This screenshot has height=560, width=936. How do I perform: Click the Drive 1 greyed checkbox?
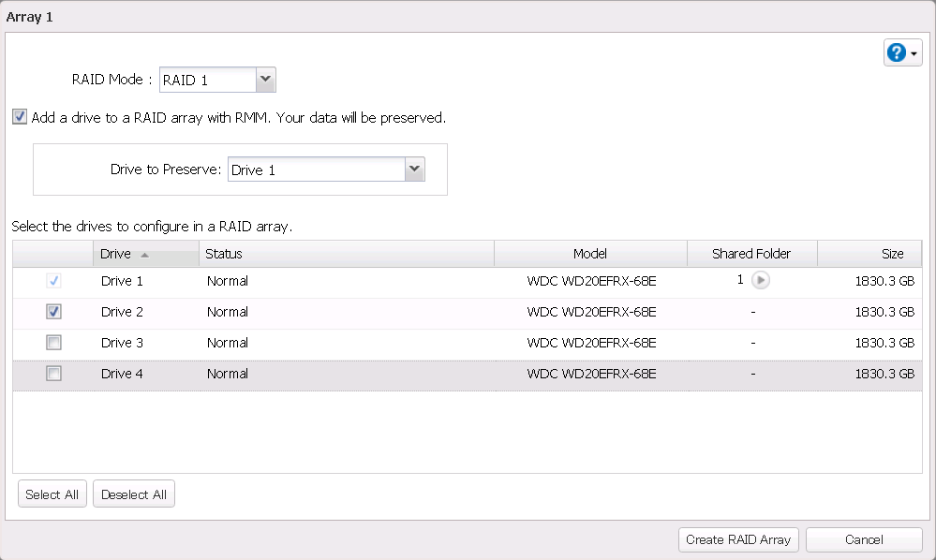tap(53, 280)
